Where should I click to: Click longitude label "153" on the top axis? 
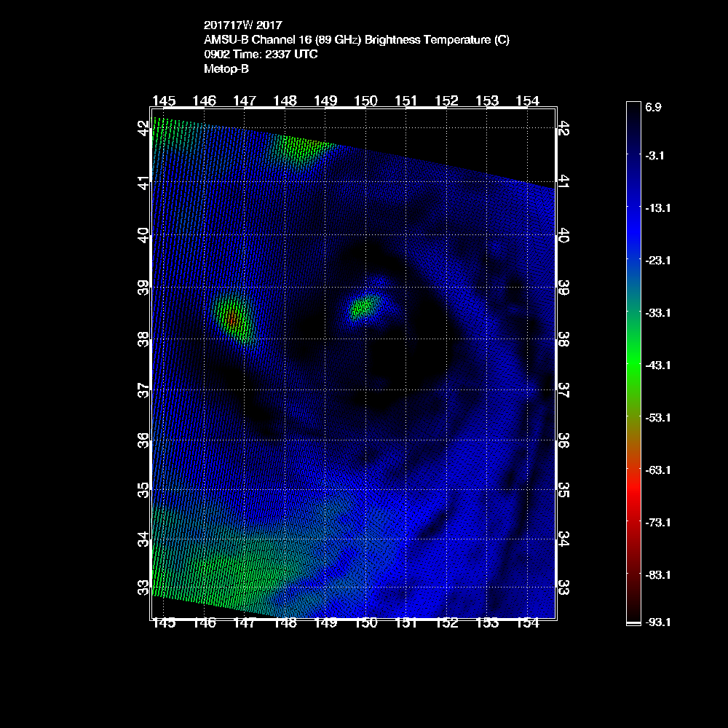[x=487, y=100]
